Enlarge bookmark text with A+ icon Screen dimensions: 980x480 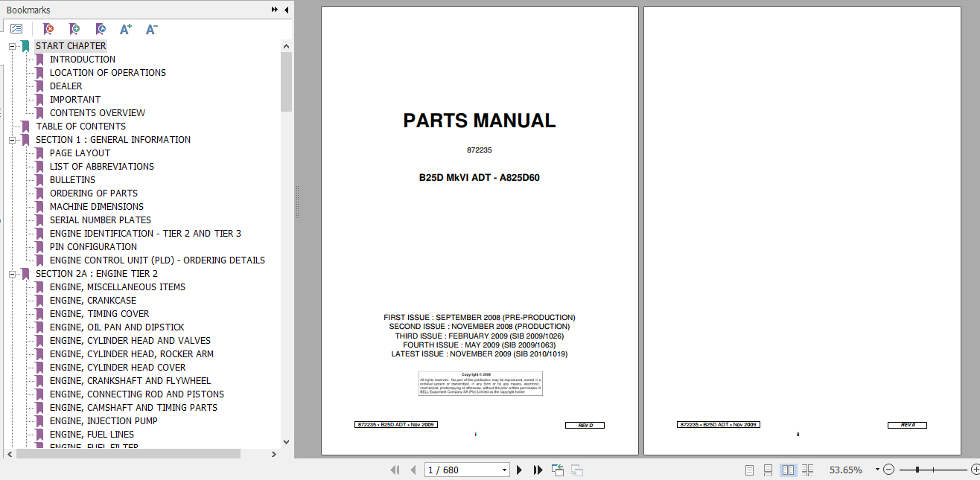pyautogui.click(x=125, y=28)
